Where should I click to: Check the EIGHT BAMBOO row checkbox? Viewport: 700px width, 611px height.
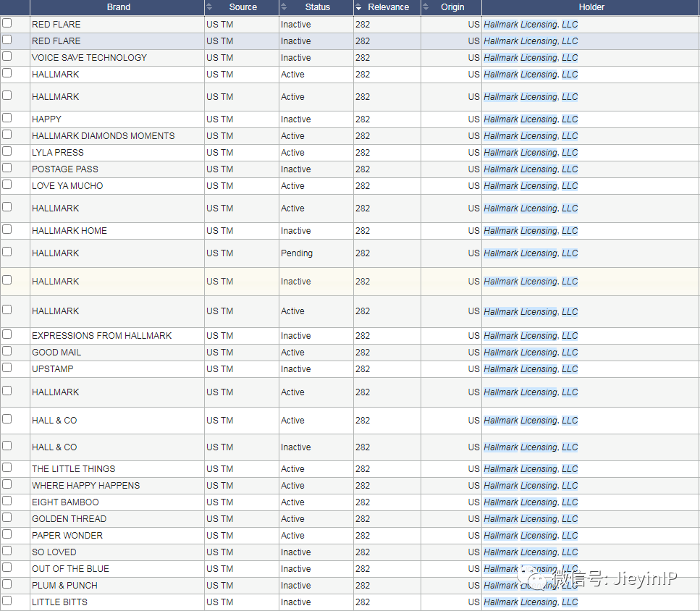[7, 501]
